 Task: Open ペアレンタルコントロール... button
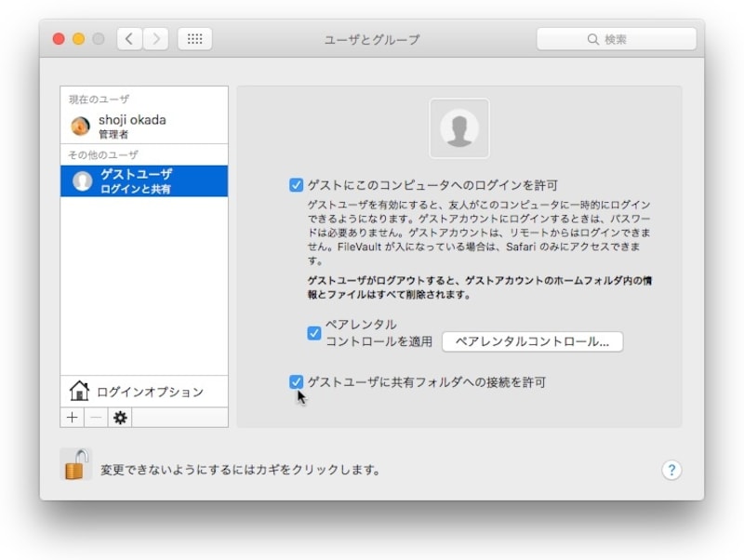coord(532,341)
